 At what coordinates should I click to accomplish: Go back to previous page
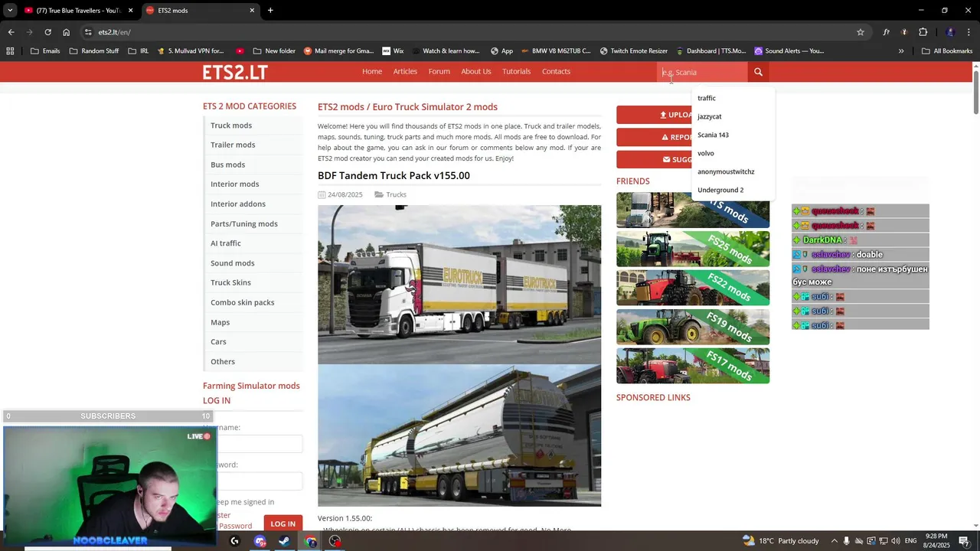point(11,32)
